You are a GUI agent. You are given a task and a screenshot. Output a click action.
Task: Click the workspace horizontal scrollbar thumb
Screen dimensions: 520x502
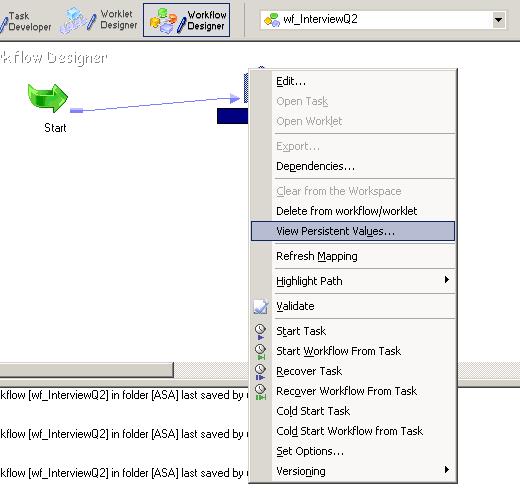(x=86, y=370)
